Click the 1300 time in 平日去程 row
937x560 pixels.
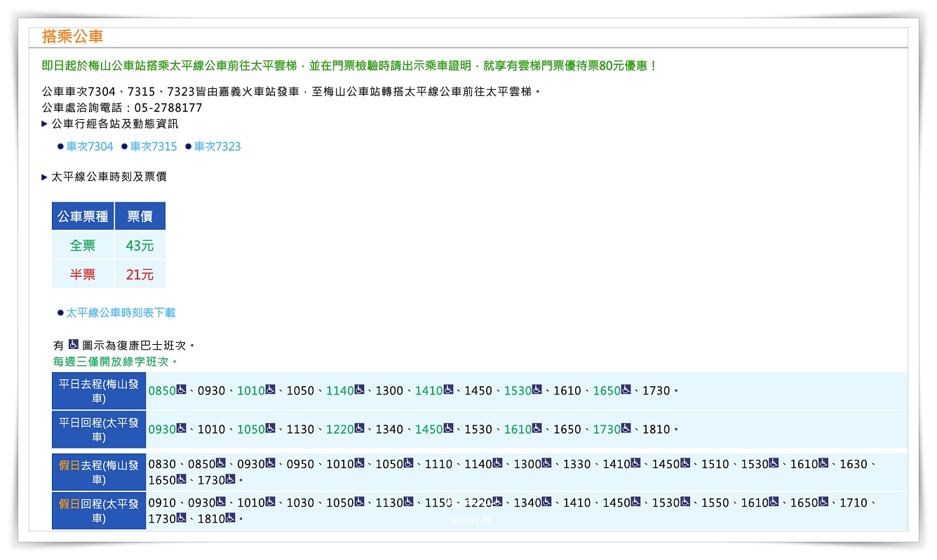click(x=389, y=390)
